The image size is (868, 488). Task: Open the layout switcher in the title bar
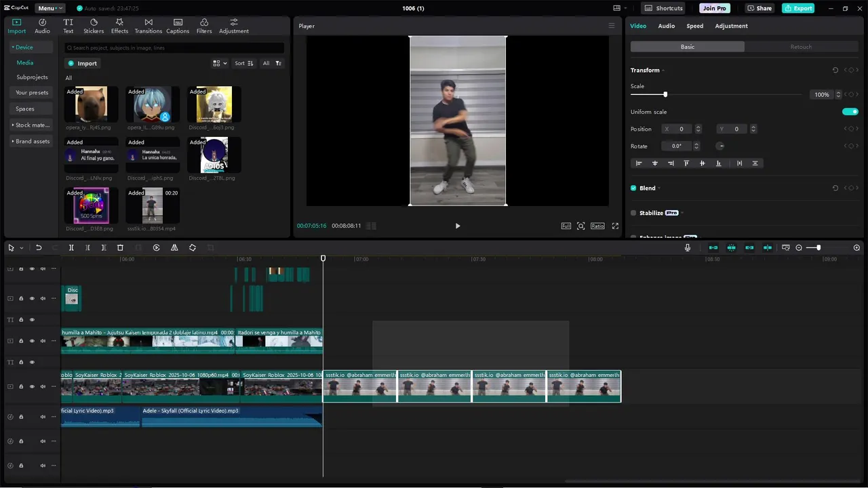click(618, 8)
